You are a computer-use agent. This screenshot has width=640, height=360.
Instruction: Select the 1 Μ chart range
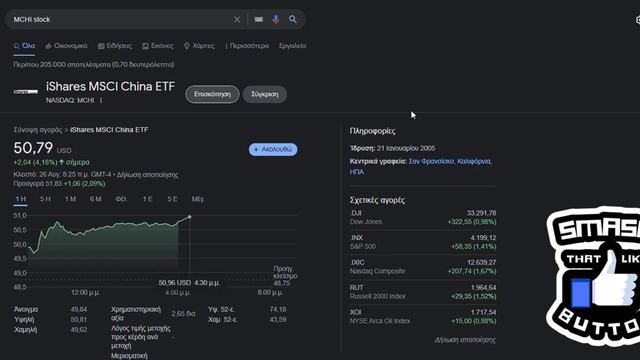tap(70, 199)
